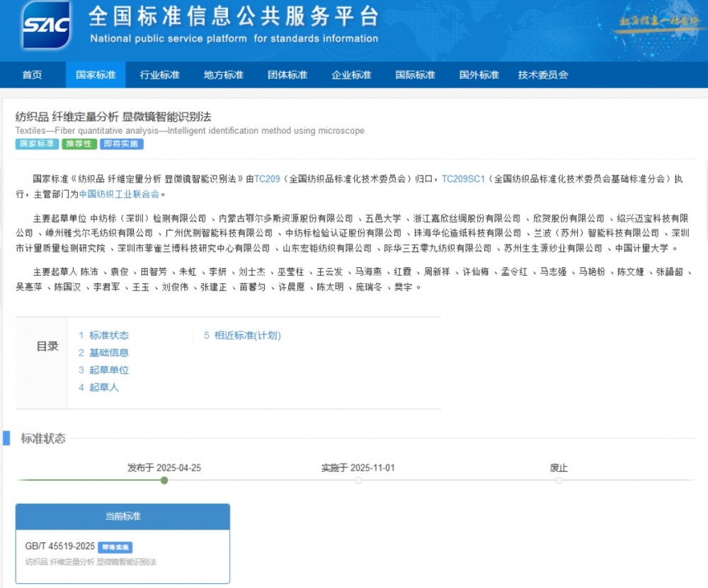708x588 pixels.
Task: Jump to 4 起草人 in contents
Action: click(98, 387)
